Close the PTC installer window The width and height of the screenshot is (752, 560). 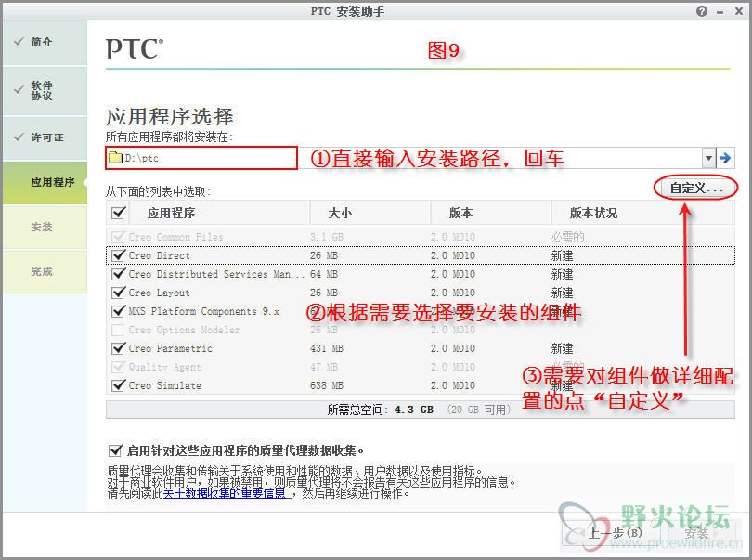(739, 11)
